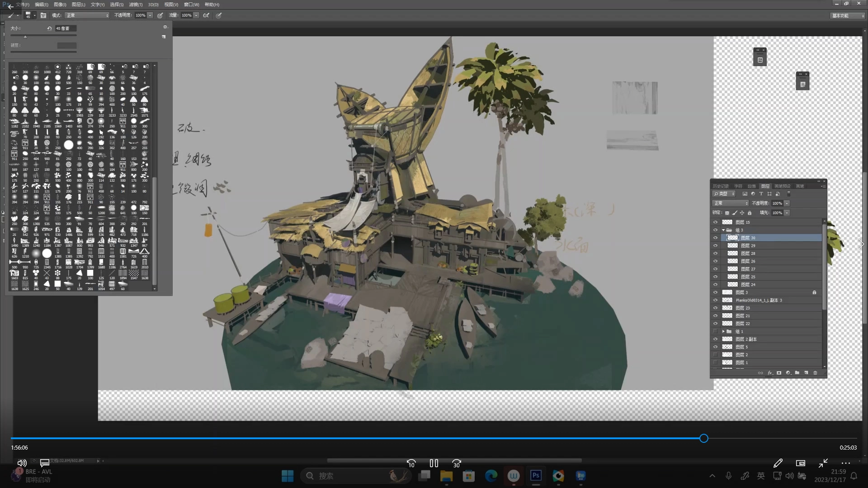Create new layer from layers panel bottom

pyautogui.click(x=806, y=373)
